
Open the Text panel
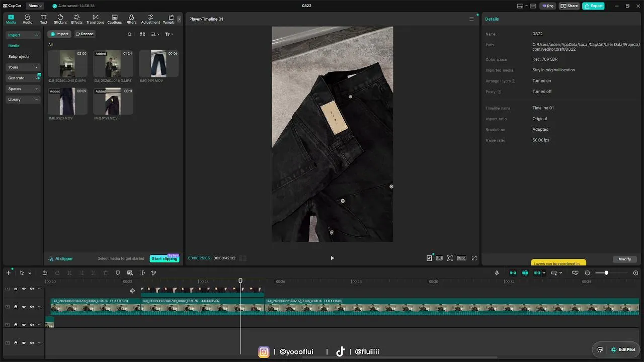pos(44,19)
